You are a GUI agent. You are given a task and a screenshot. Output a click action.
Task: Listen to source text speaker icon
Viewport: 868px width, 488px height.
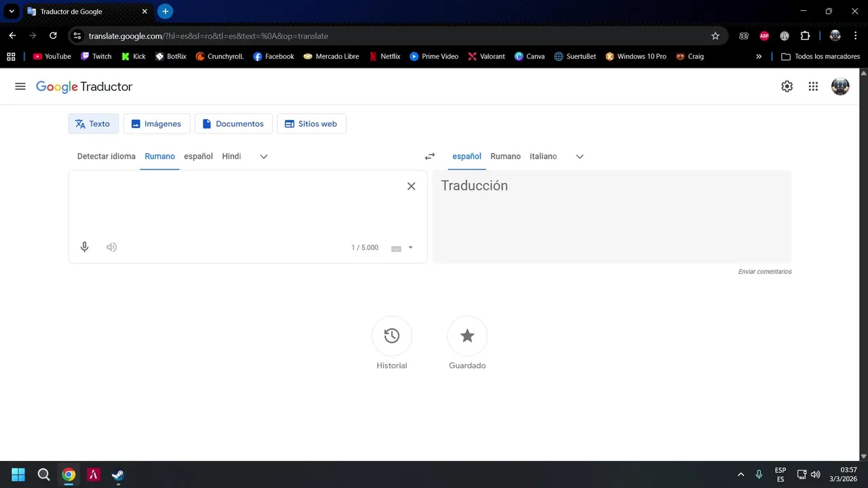112,247
